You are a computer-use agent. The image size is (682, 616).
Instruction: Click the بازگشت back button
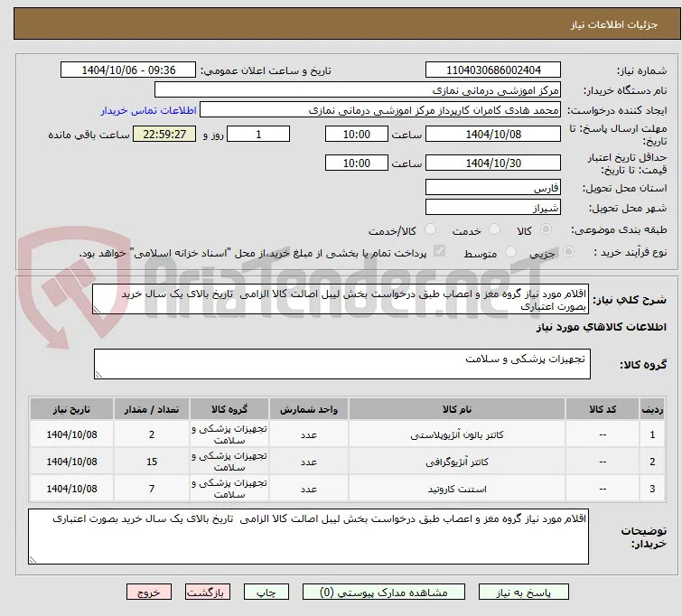208,593
